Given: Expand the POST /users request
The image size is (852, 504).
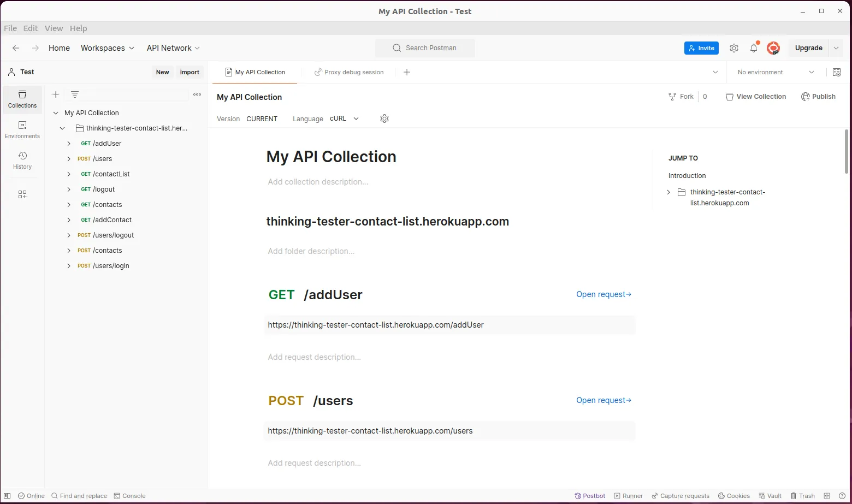Looking at the screenshot, I should [x=69, y=159].
